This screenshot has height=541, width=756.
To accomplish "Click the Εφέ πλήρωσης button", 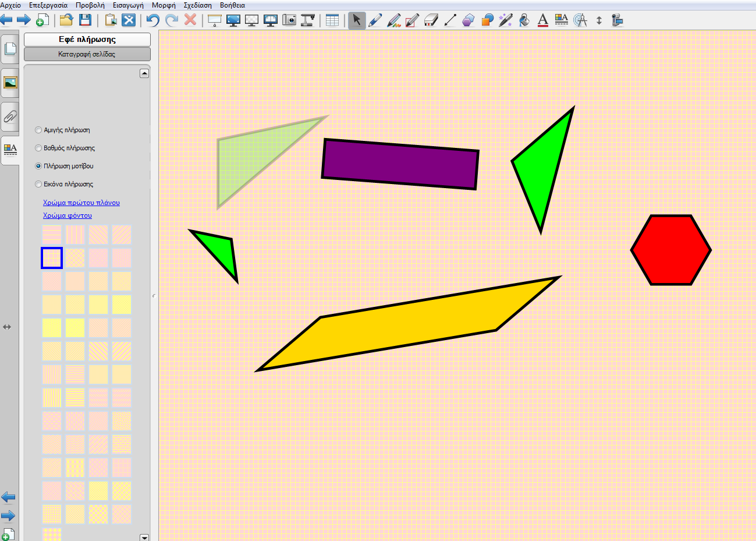I will (x=87, y=40).
